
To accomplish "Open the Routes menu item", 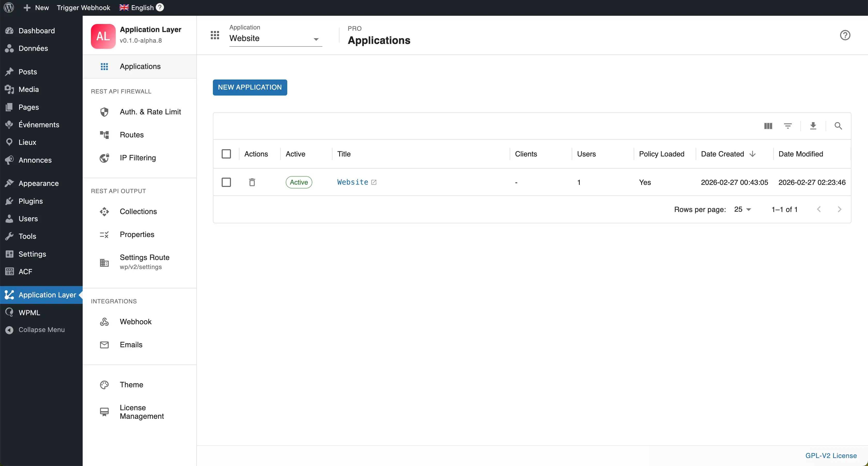I will click(x=131, y=135).
